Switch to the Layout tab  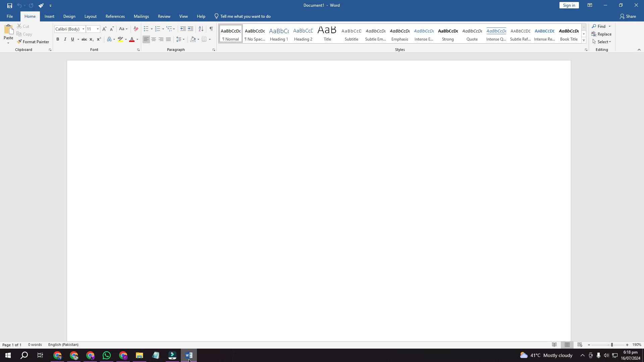click(90, 16)
